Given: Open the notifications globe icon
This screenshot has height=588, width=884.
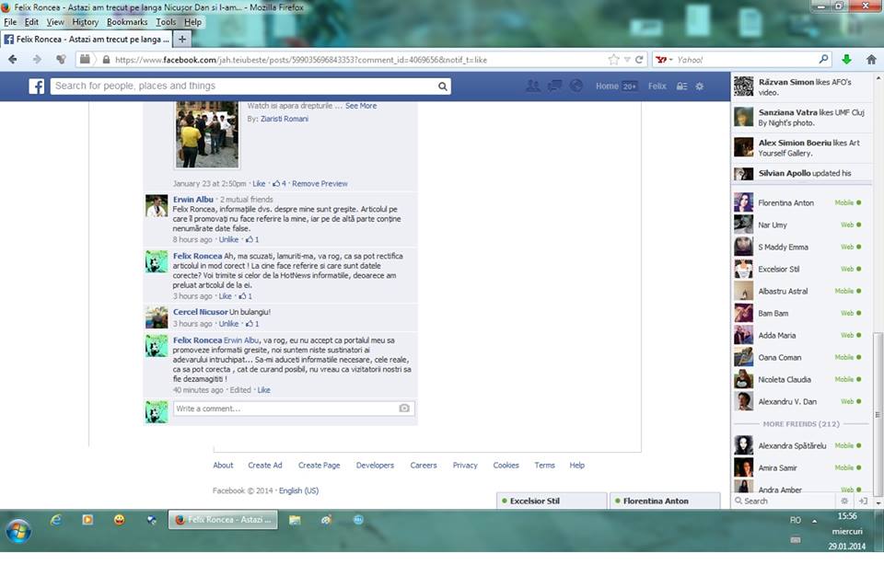Looking at the screenshot, I should (576, 86).
